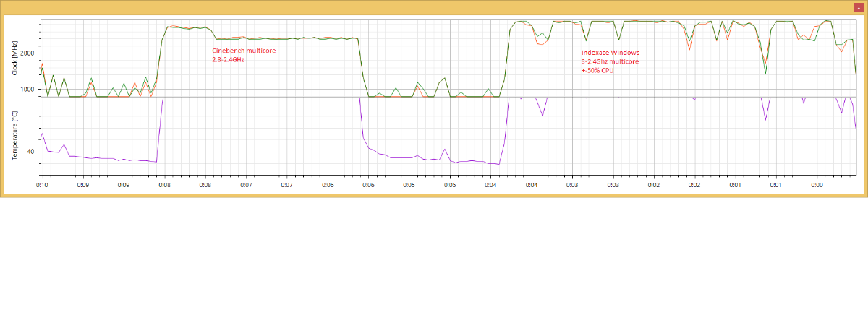Click the leftmost 0:02 time axis label
Viewport: 868px width, 320px height.
click(x=654, y=185)
